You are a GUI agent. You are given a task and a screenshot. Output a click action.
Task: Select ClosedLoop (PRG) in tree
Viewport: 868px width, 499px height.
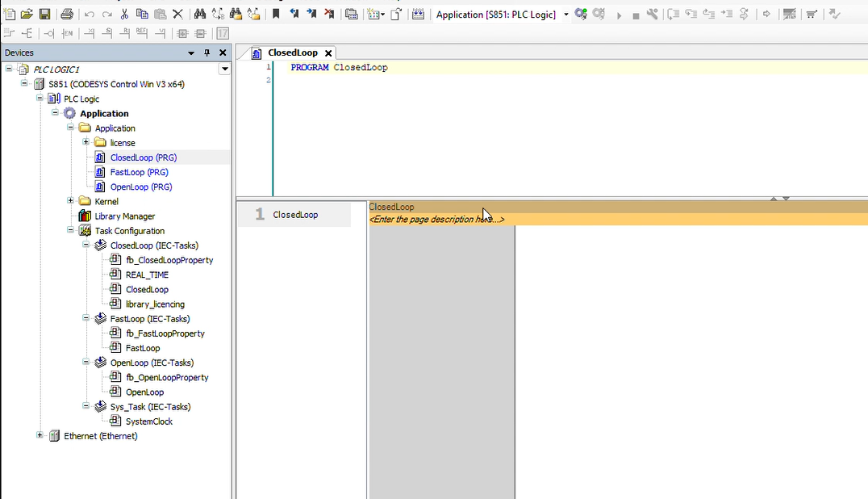[x=144, y=157]
